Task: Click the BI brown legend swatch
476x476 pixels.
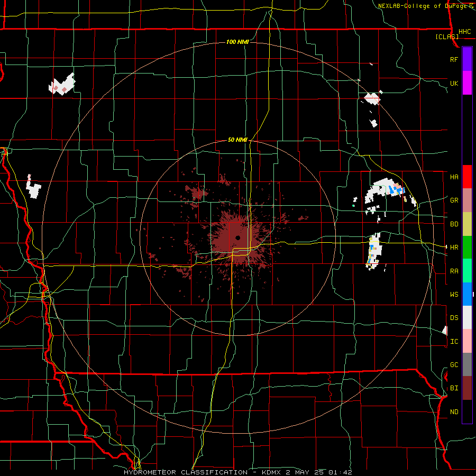Action: (x=467, y=388)
